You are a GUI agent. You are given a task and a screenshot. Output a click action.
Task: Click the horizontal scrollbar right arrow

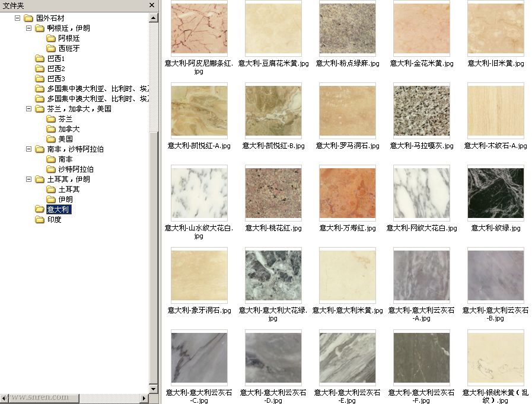144,398
